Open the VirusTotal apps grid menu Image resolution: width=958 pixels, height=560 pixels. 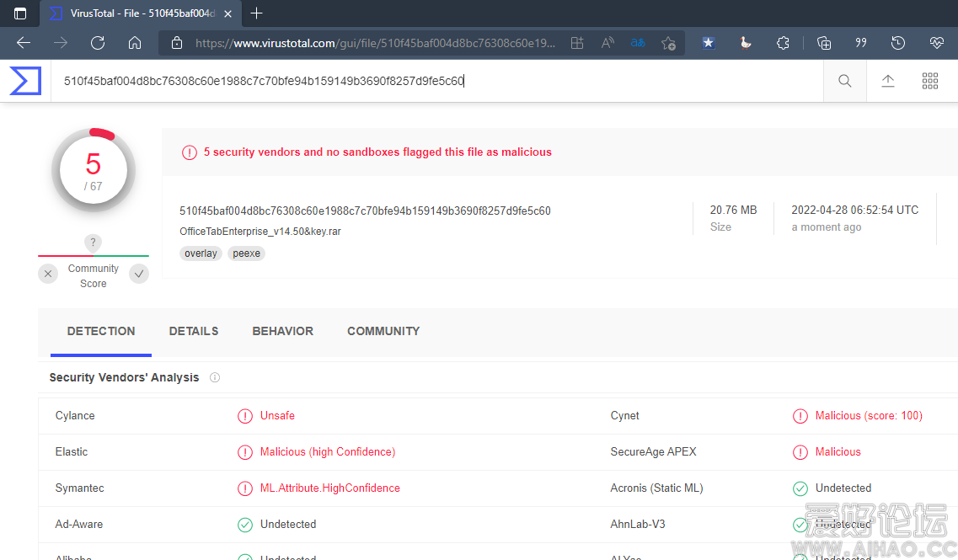click(x=930, y=81)
